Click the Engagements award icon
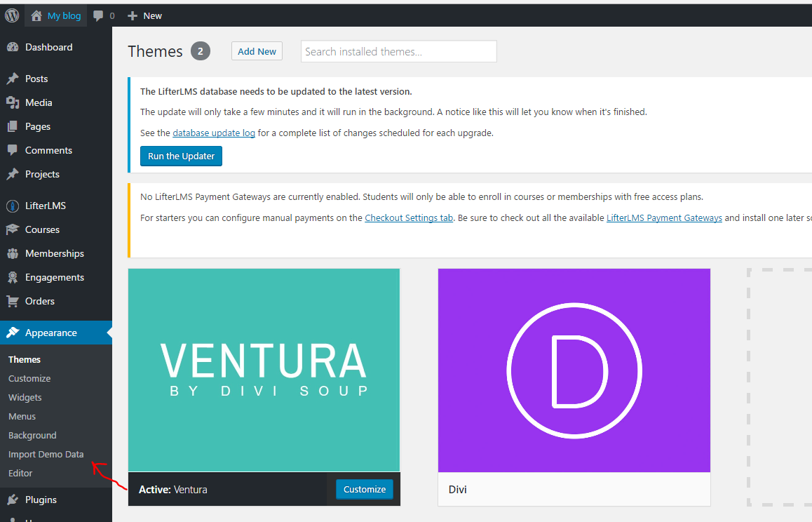The image size is (812, 522). point(13,277)
